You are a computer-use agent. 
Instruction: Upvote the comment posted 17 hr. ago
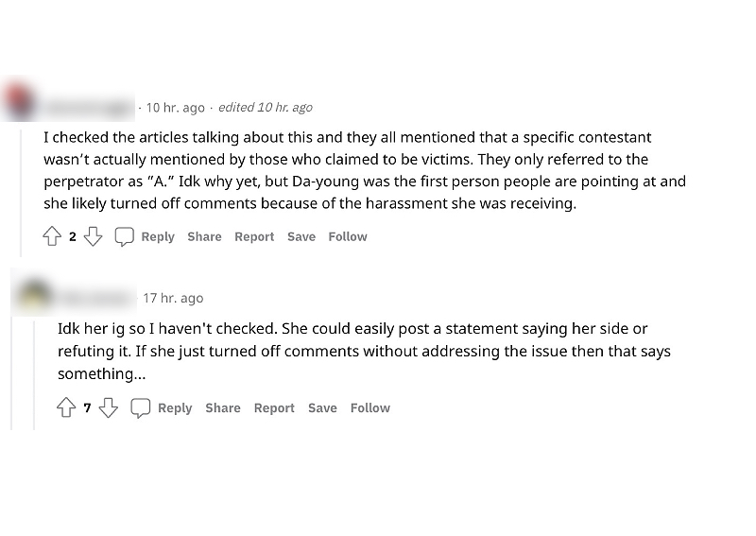click(x=66, y=407)
